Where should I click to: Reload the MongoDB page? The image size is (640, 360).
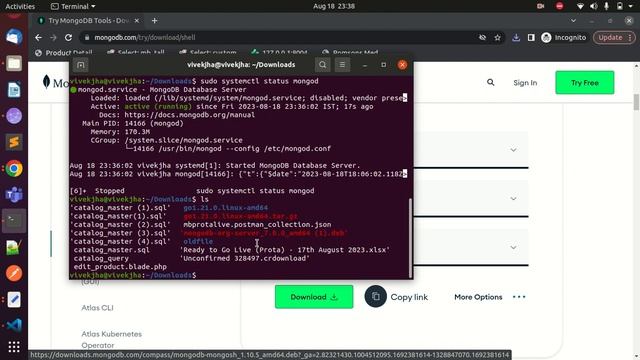[x=68, y=38]
